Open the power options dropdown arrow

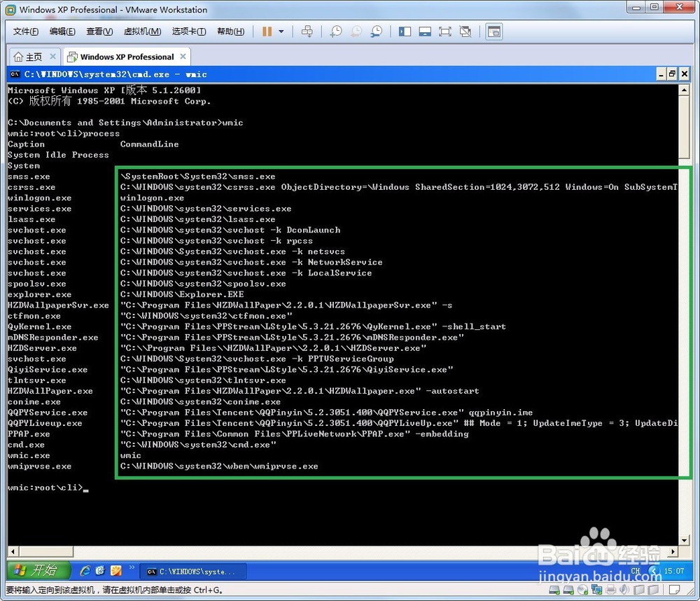(x=281, y=32)
